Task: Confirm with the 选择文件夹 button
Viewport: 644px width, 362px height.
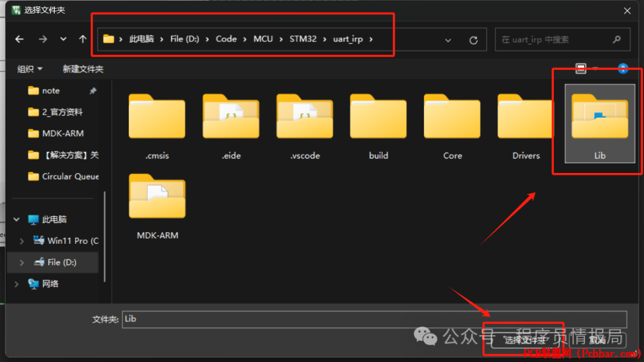Action: pyautogui.click(x=525, y=340)
